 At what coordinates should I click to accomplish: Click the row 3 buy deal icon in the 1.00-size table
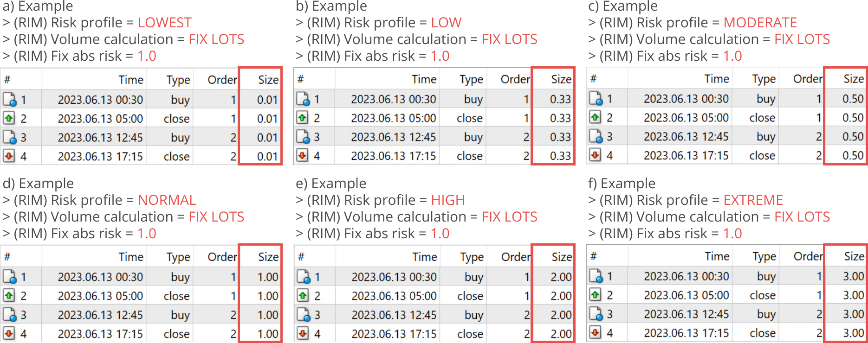coord(10,315)
